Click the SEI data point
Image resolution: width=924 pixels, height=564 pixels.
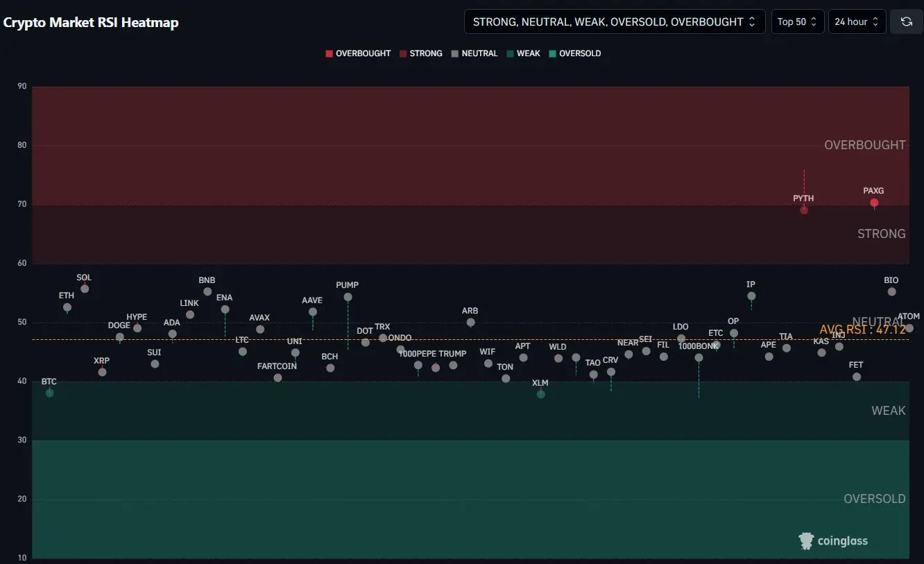[x=647, y=351]
